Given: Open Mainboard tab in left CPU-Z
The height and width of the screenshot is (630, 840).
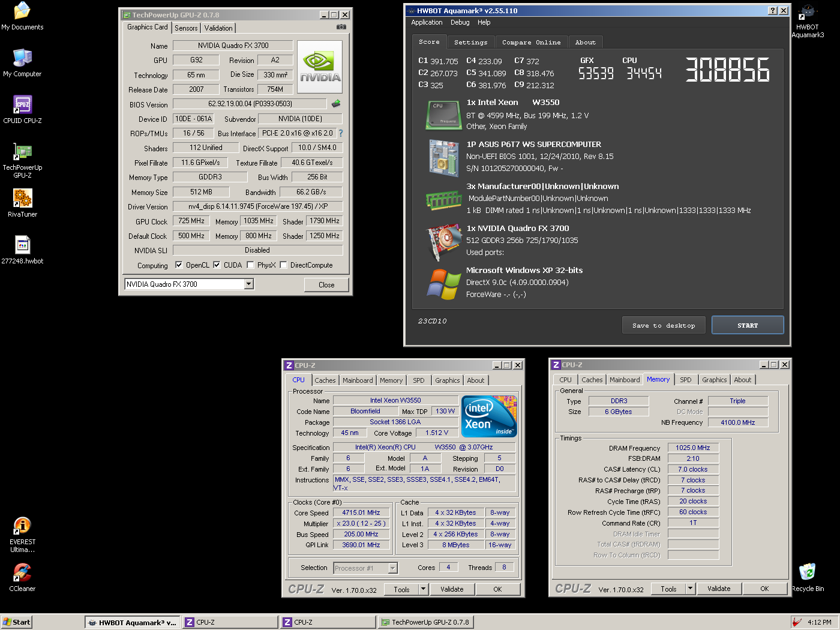Looking at the screenshot, I should (x=358, y=380).
